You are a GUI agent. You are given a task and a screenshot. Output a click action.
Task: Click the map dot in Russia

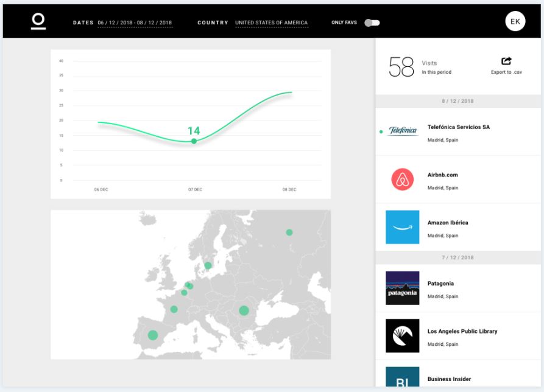289,233
